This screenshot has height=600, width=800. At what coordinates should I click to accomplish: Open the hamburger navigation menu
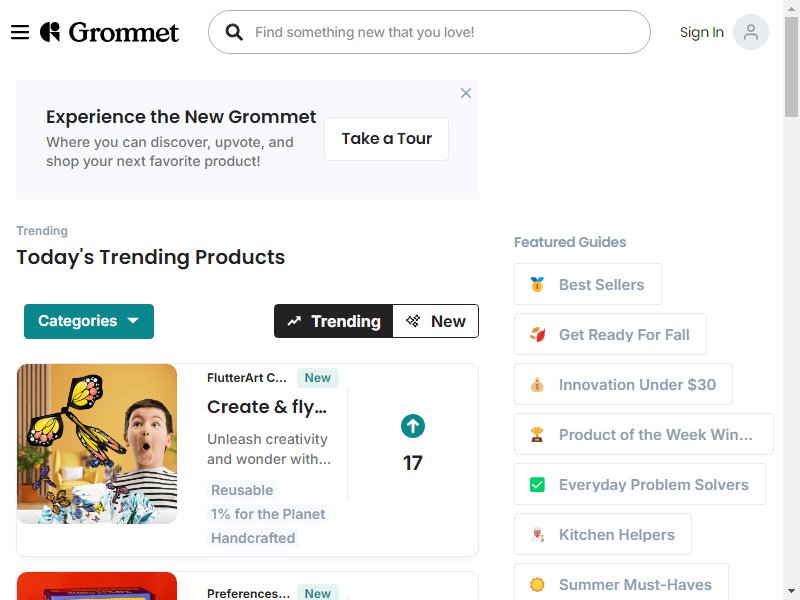click(20, 32)
